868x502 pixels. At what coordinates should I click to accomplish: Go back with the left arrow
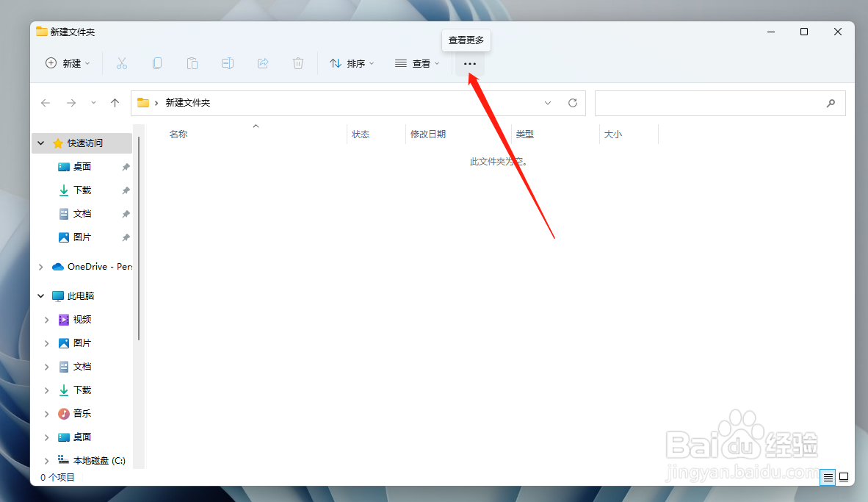point(46,103)
